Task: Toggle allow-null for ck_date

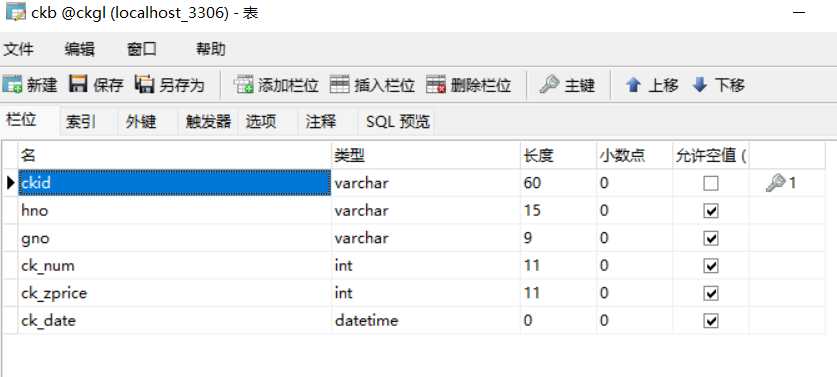Action: point(710,321)
